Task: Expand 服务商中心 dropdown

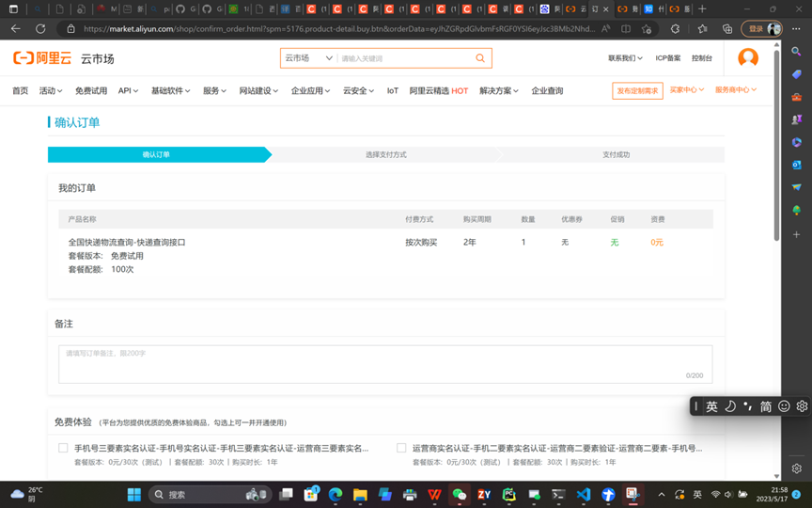Action: [736, 90]
